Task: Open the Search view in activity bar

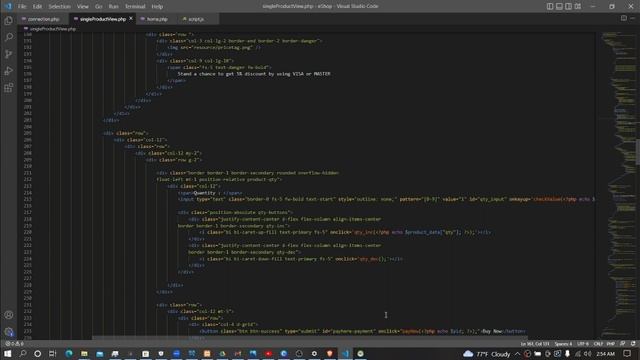Action: click(x=9, y=37)
